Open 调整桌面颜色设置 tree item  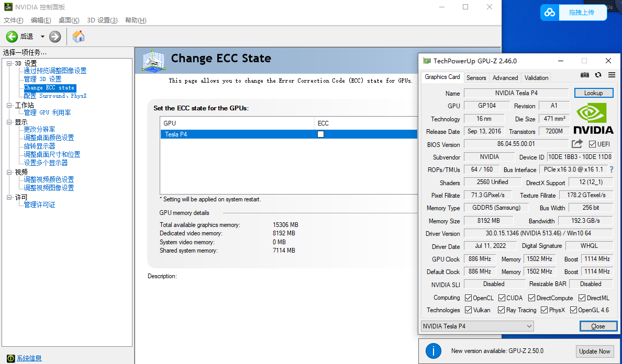(x=49, y=138)
